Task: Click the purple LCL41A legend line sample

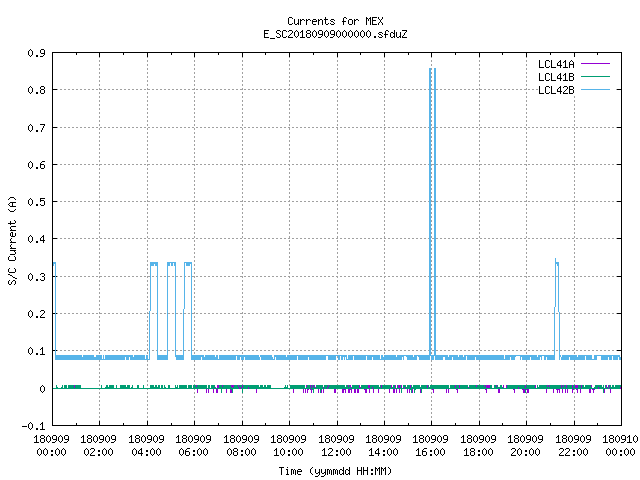Action: click(x=596, y=64)
